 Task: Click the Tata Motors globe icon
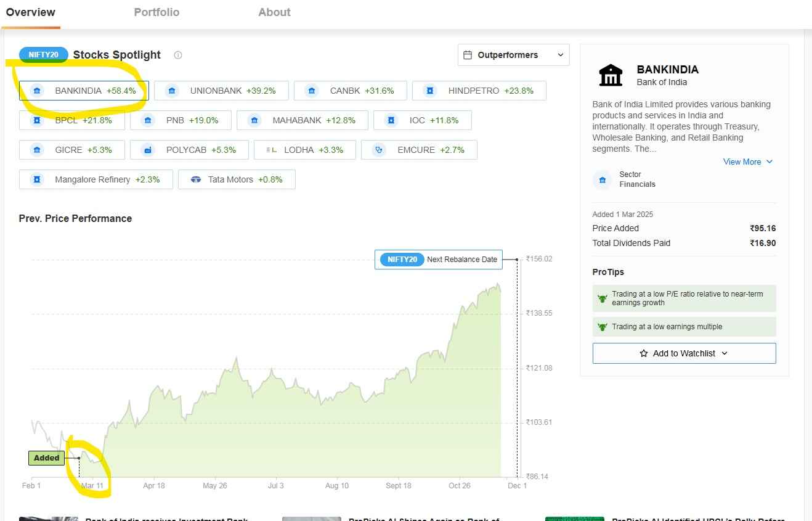(197, 179)
